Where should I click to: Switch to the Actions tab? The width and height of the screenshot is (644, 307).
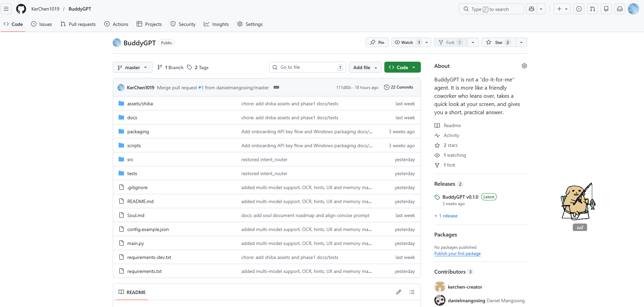(x=117, y=24)
